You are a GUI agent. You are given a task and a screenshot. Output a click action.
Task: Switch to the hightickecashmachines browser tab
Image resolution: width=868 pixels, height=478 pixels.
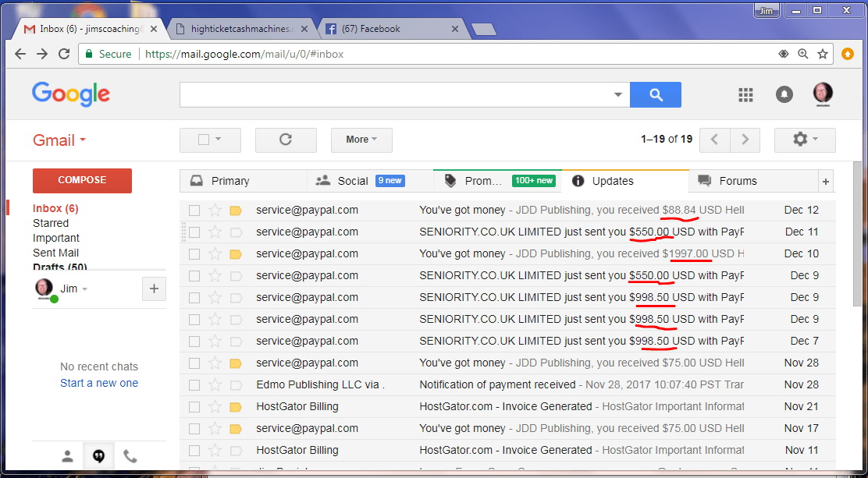point(242,29)
